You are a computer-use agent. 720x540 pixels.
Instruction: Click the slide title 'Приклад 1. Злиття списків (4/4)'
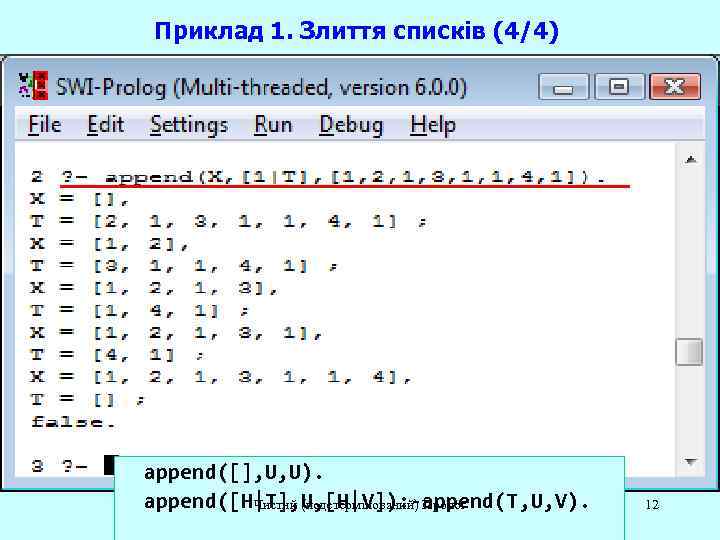click(x=356, y=31)
